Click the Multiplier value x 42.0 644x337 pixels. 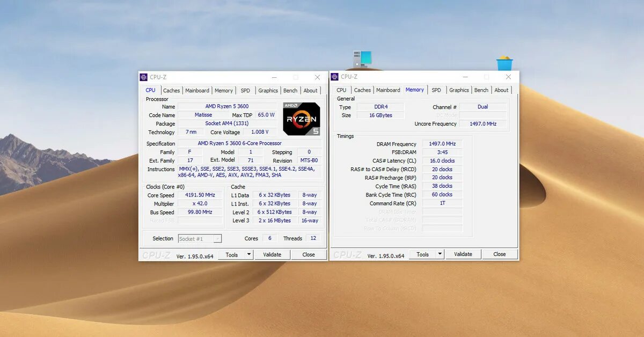[200, 204]
